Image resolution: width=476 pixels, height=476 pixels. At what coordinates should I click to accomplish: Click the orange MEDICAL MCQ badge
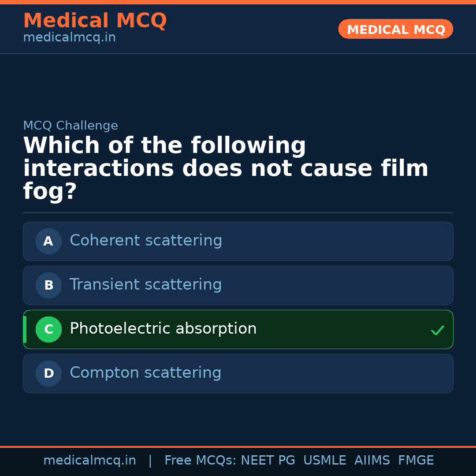point(395,29)
